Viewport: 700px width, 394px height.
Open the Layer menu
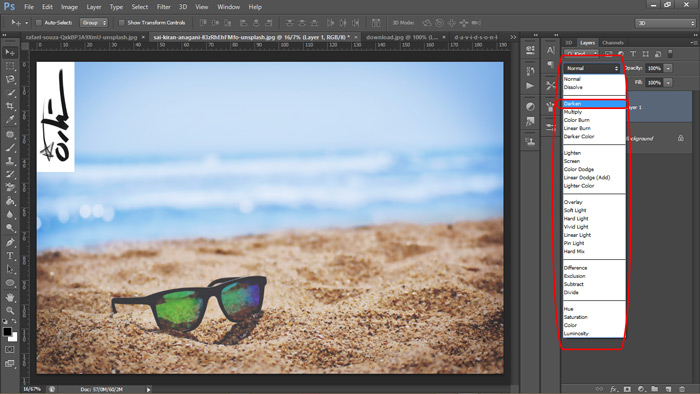94,7
